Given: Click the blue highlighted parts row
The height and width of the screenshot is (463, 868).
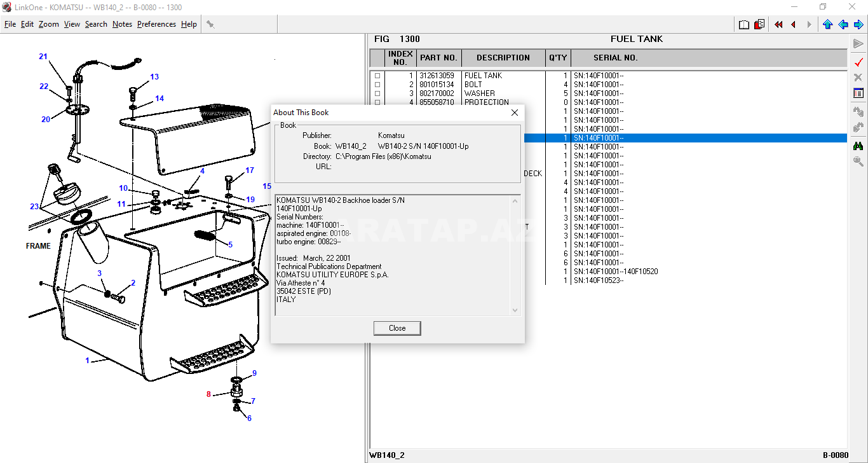Looking at the screenshot, I should [x=686, y=138].
